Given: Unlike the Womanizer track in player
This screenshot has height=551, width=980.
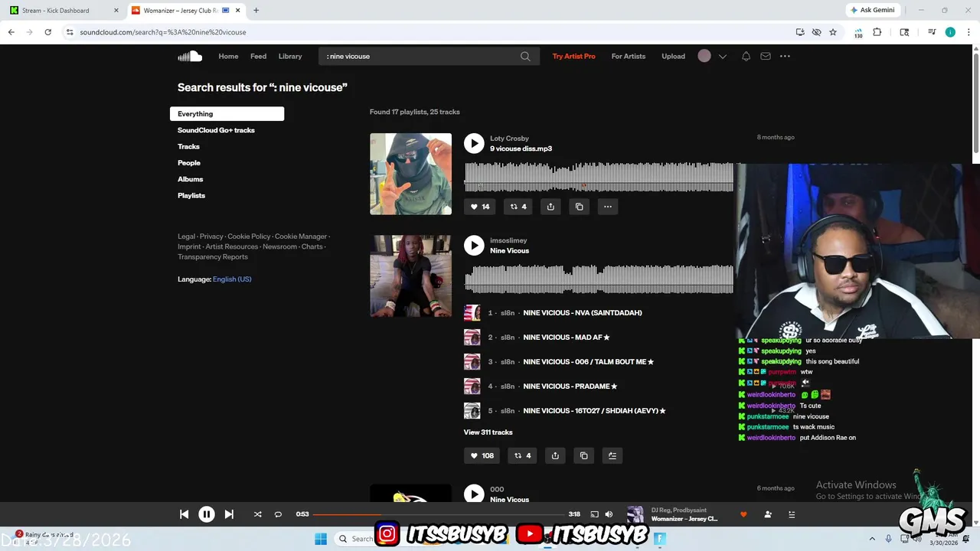Looking at the screenshot, I should tap(743, 514).
